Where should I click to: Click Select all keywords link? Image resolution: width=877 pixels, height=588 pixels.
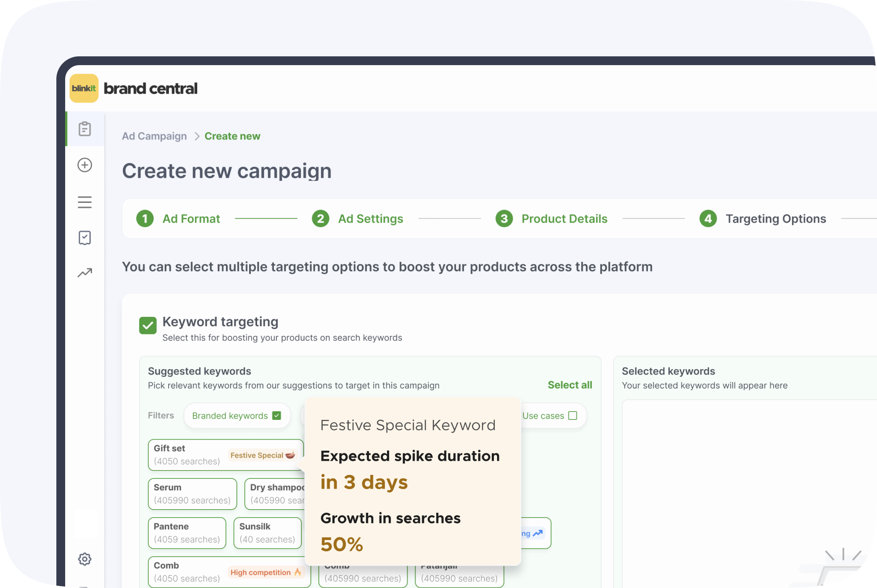click(x=569, y=385)
